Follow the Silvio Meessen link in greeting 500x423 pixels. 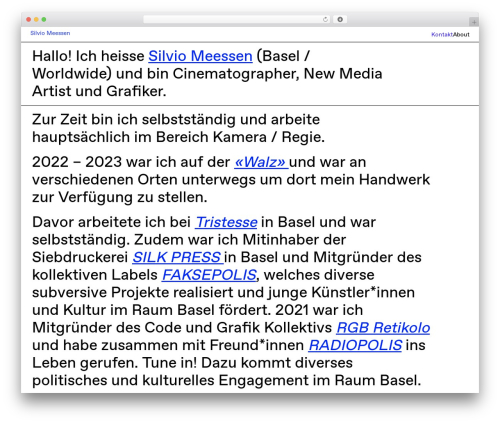[x=200, y=56]
